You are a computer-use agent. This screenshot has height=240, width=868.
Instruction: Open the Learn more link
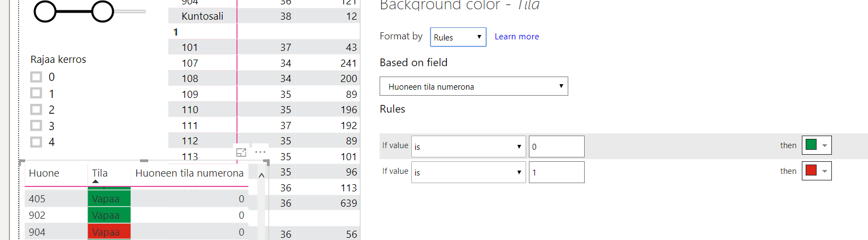[517, 37]
